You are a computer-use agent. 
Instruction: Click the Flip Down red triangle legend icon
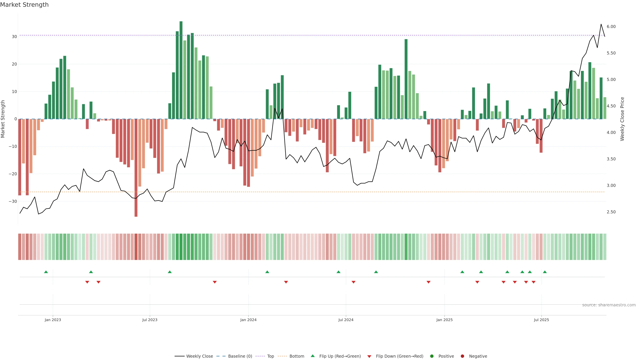(x=369, y=356)
